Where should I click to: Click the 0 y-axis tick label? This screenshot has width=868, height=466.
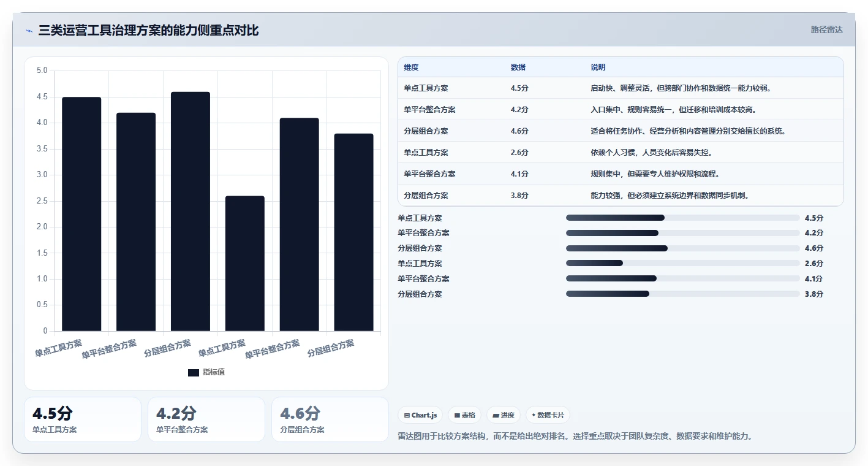tap(45, 331)
